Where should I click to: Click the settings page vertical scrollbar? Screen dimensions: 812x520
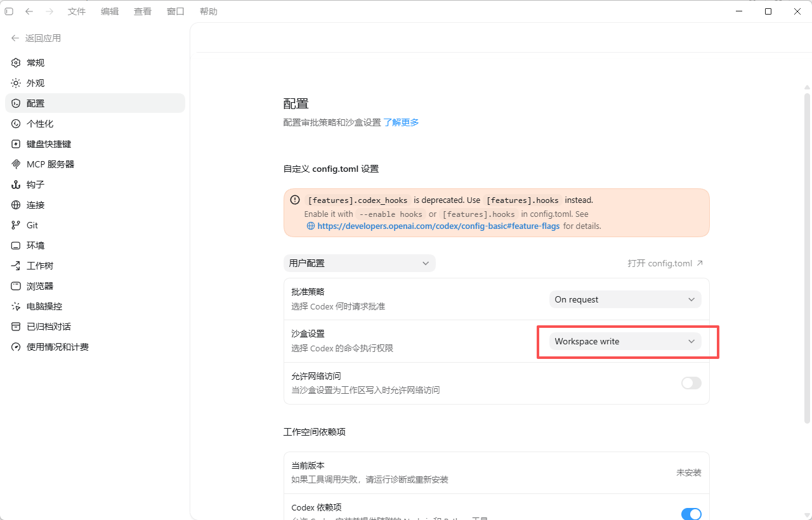(807, 258)
